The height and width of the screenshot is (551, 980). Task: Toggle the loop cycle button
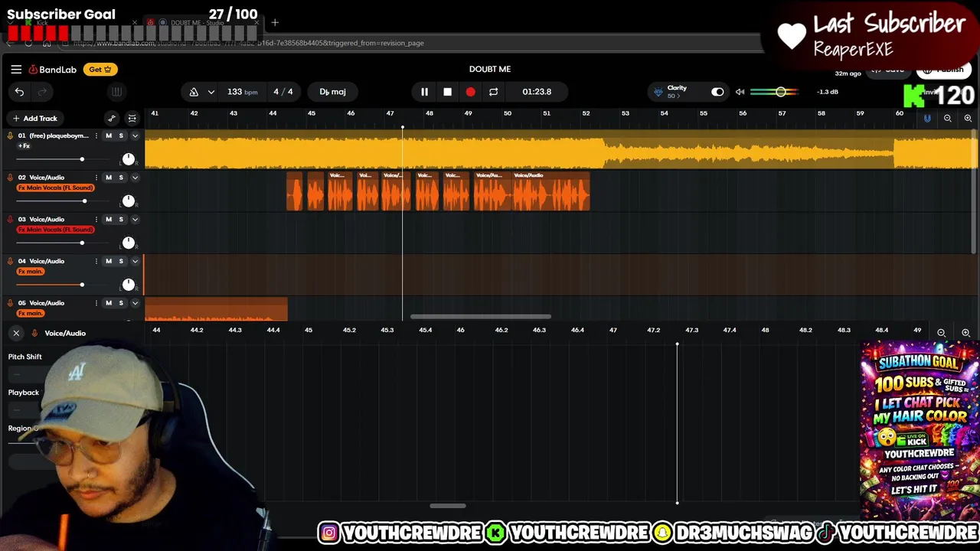pyautogui.click(x=493, y=92)
